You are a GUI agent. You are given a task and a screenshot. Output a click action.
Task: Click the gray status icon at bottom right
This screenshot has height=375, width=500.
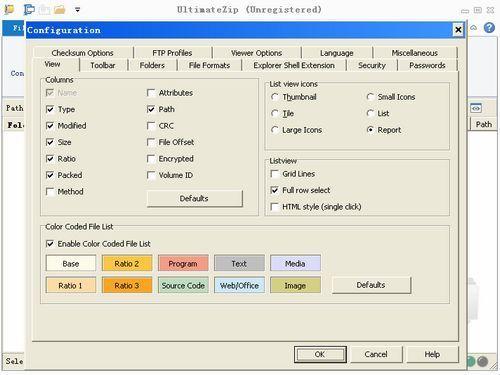click(x=482, y=361)
